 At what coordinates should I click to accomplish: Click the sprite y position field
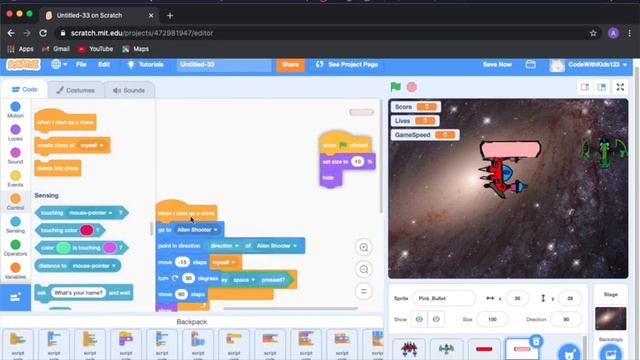point(570,298)
